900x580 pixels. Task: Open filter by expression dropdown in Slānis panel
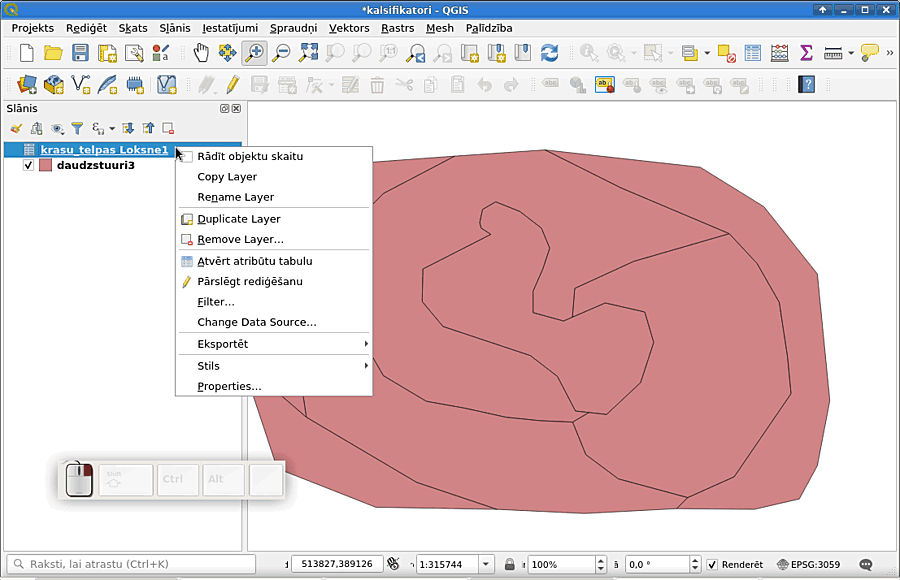point(112,128)
